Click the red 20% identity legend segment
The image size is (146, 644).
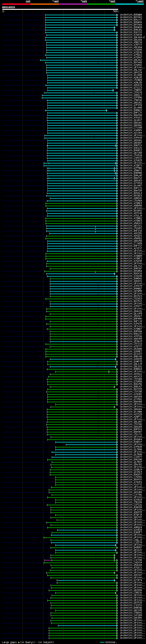coord(16,4)
